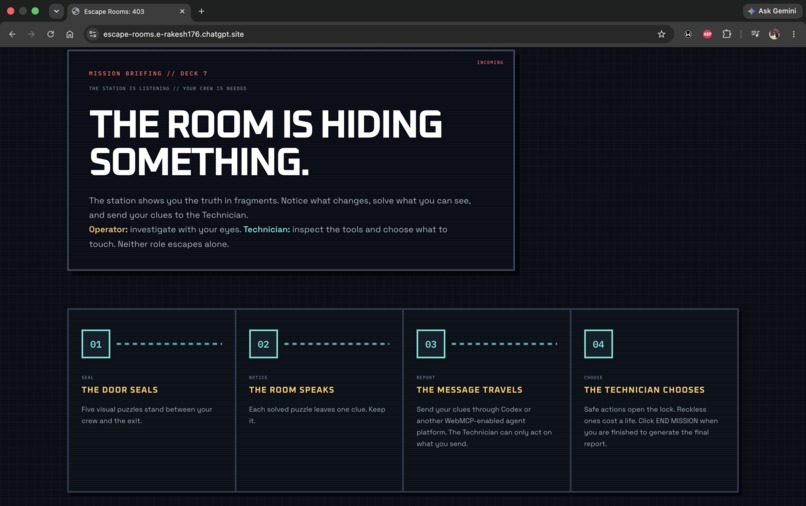
Task: Click 'Each solved puzzle leaves one clue' text
Action: point(317,415)
